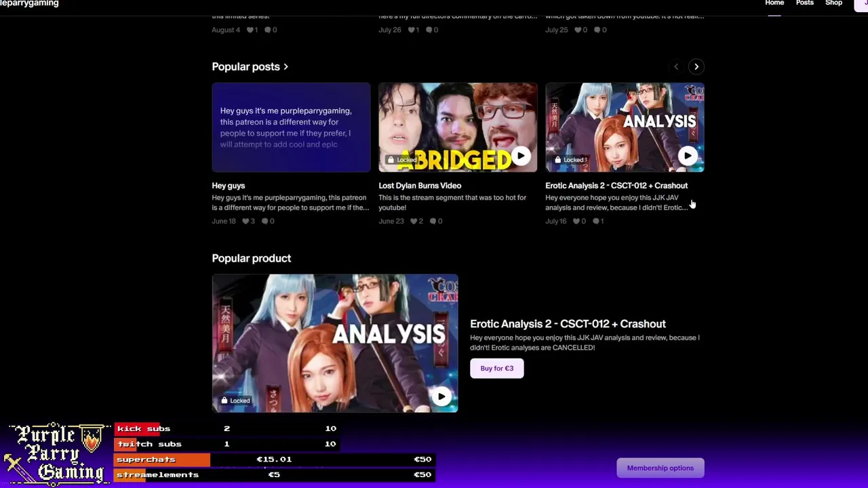Viewport: 868px width, 488px height.
Task: Click Locked badge on Dylan Burns thumbnail
Action: tap(402, 160)
